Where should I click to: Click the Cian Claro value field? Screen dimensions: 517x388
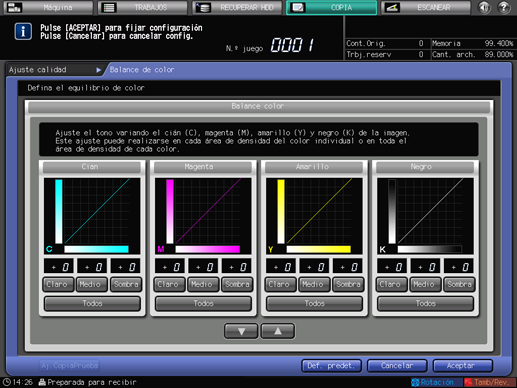pyautogui.click(x=59, y=266)
